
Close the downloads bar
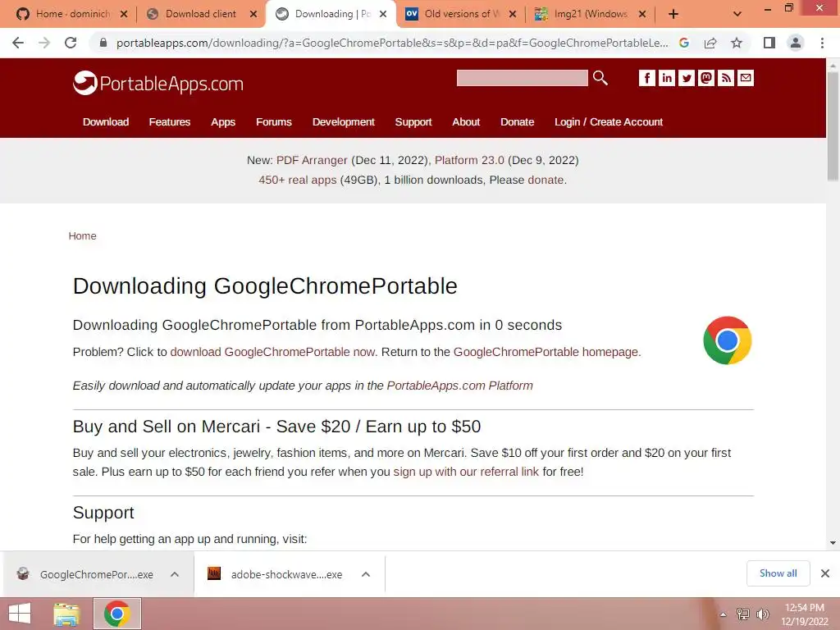pos(825,573)
